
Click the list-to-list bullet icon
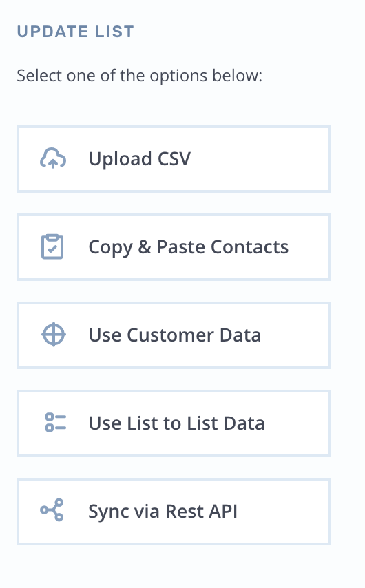56,423
